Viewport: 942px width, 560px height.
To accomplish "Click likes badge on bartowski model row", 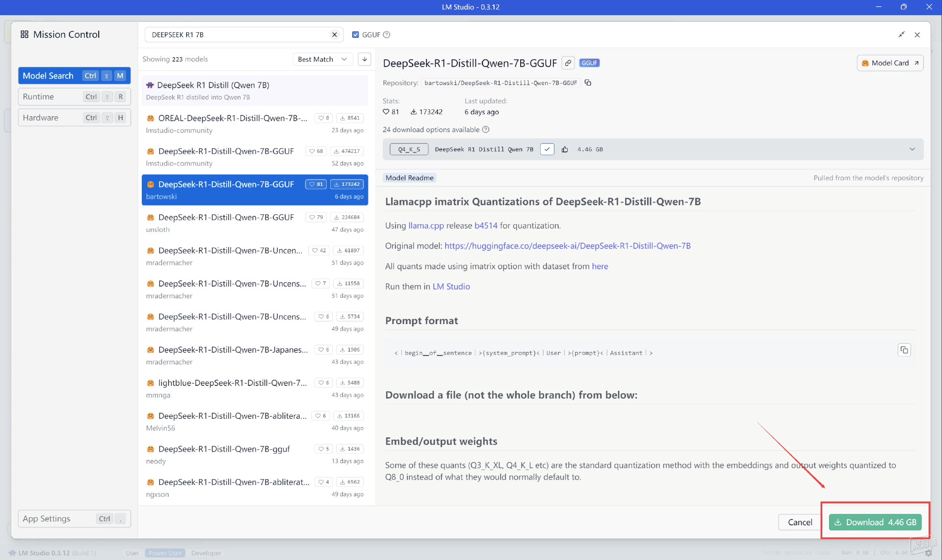I will (316, 184).
